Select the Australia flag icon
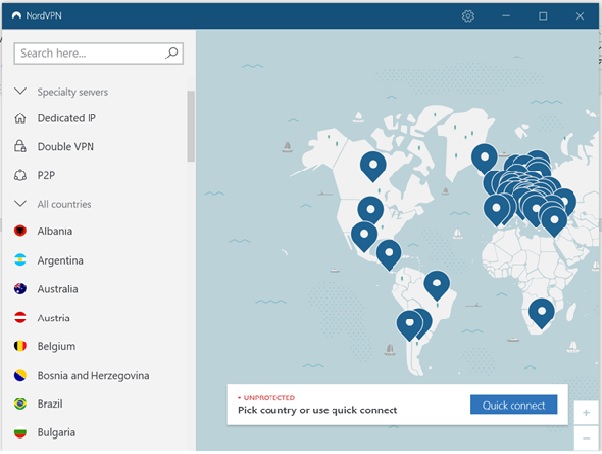This screenshot has width=602, height=454. pyautogui.click(x=20, y=289)
